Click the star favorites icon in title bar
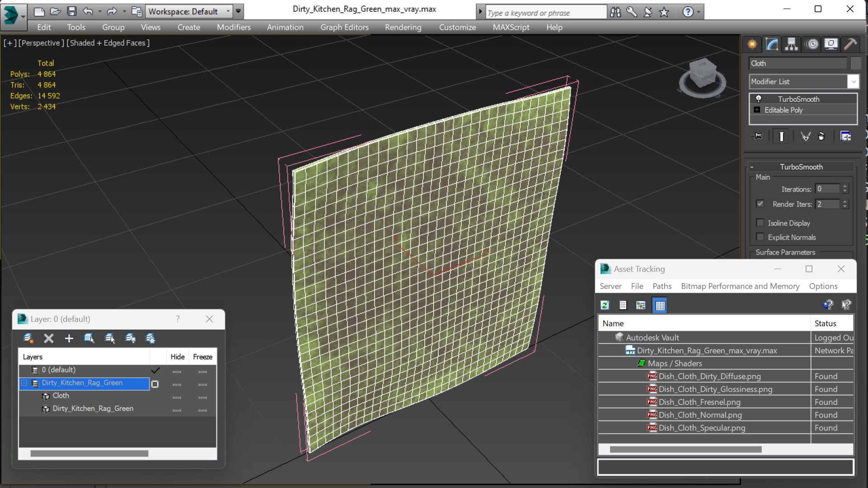This screenshot has width=868, height=488. [664, 12]
